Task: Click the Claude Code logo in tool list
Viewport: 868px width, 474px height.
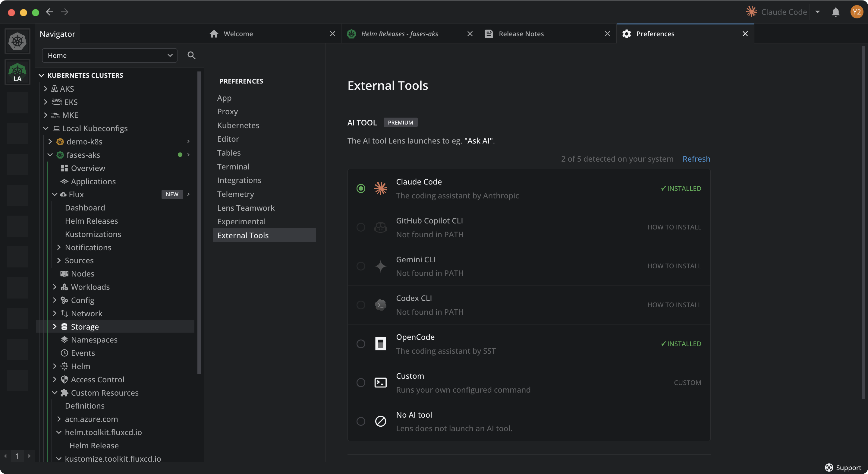Action: coord(380,188)
